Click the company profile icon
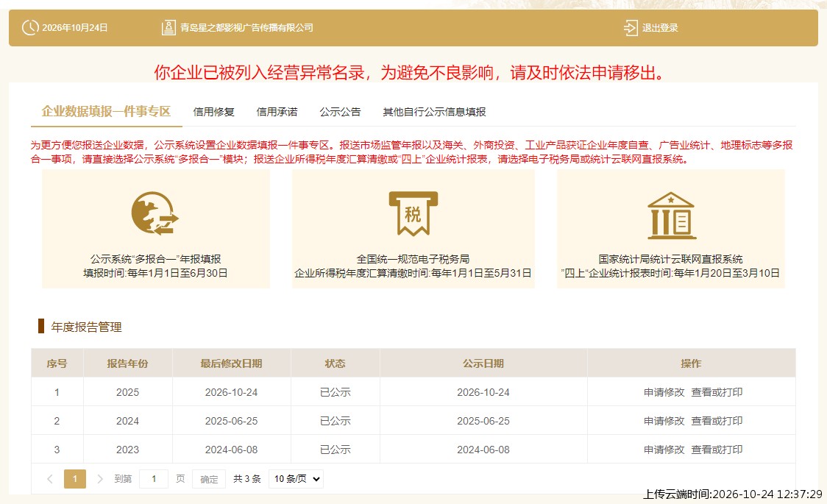 (168, 27)
